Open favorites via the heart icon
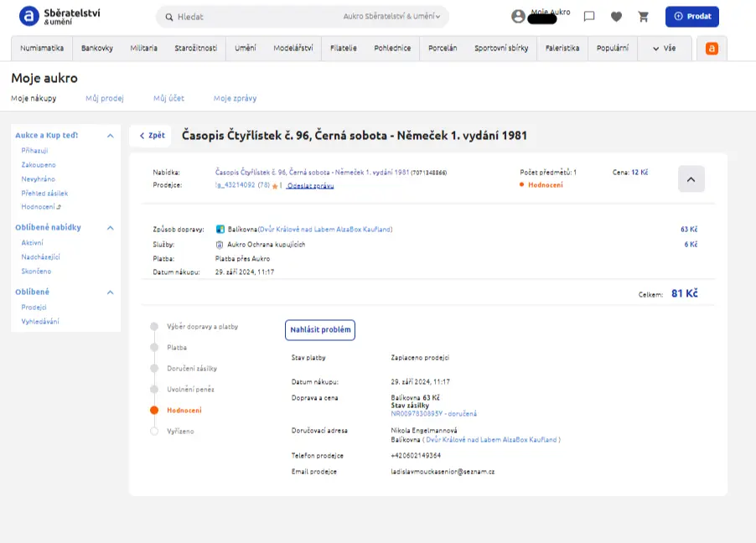 [616, 17]
